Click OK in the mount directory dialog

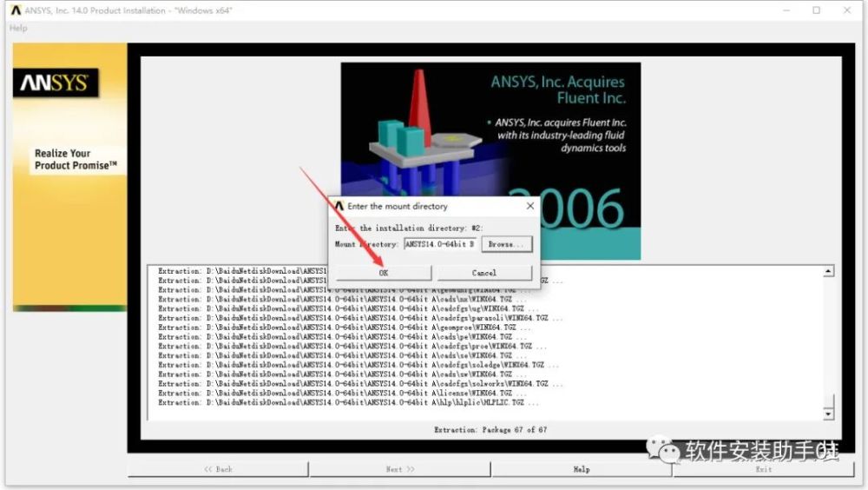point(383,273)
